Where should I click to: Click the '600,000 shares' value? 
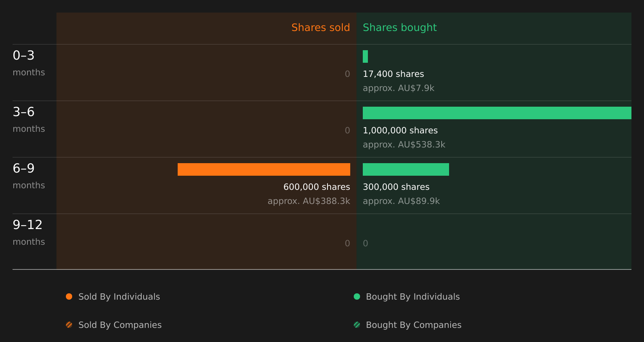click(317, 187)
